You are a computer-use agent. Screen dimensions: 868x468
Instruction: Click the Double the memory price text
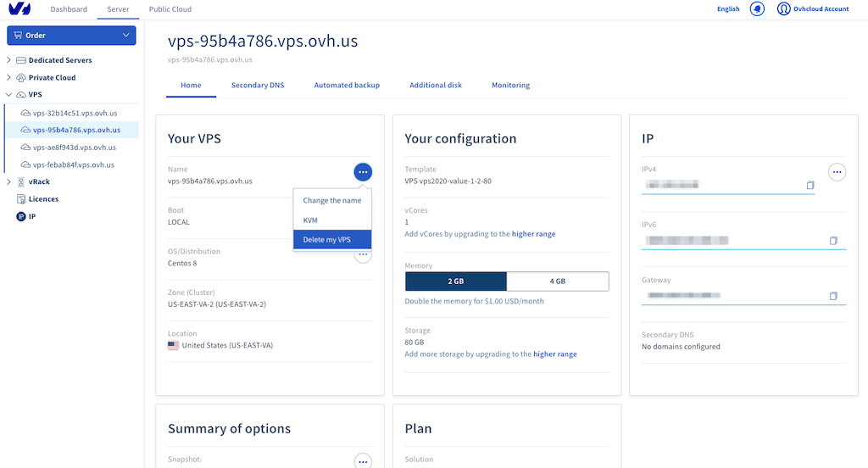475,301
